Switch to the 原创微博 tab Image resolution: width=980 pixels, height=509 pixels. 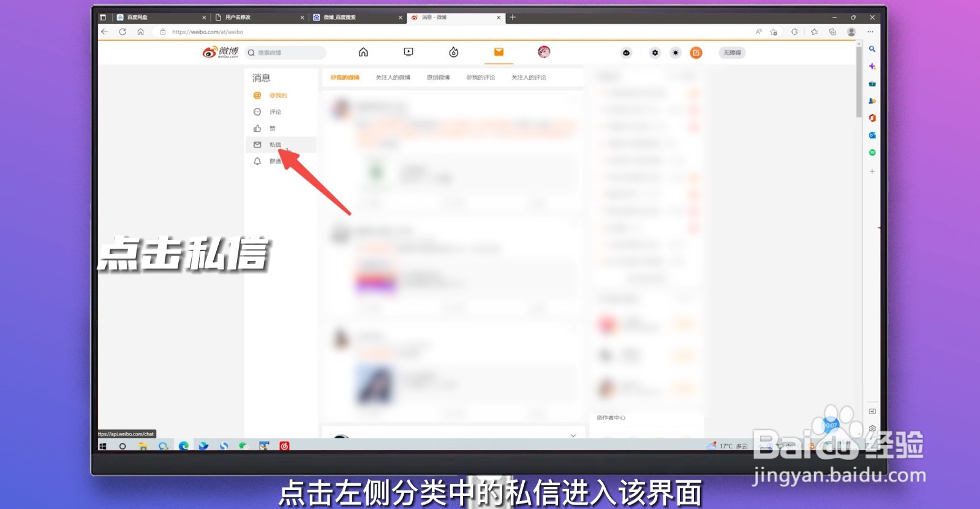438,77
